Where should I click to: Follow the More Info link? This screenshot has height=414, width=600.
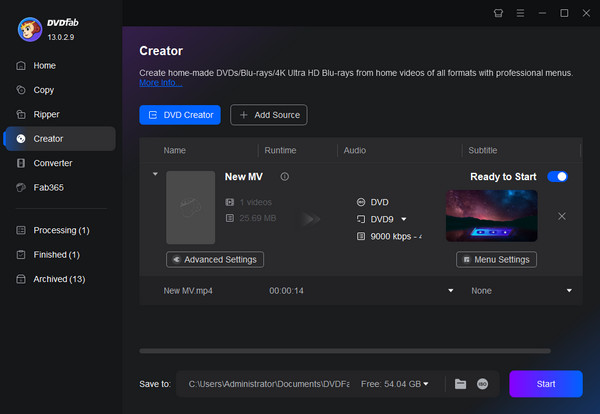(x=161, y=83)
